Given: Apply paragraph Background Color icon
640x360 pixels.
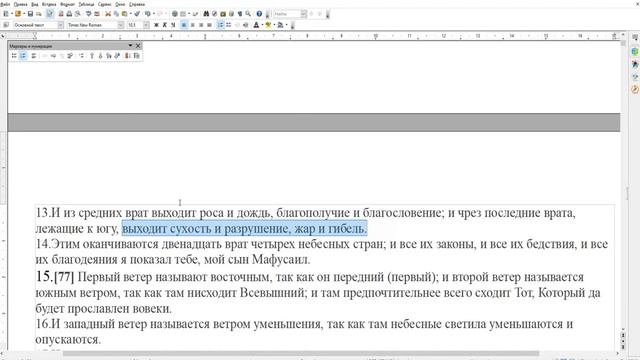Looking at the screenshot, I should tap(280, 25).
